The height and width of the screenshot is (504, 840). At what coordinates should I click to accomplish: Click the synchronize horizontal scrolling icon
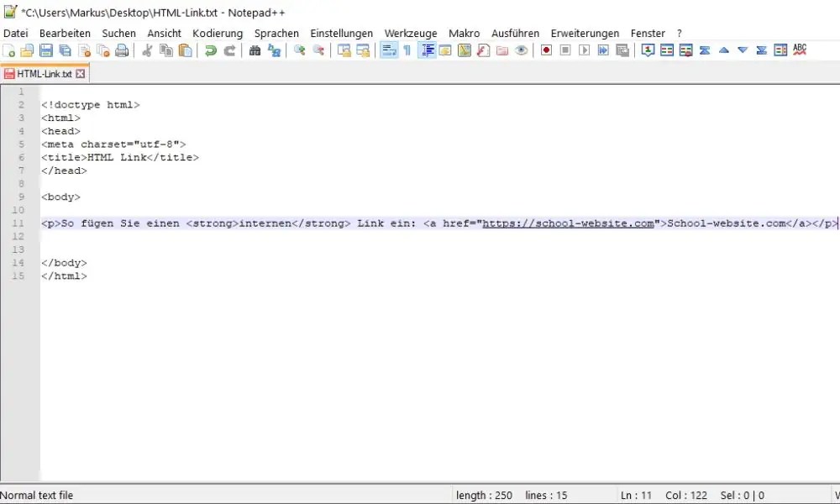point(363,50)
